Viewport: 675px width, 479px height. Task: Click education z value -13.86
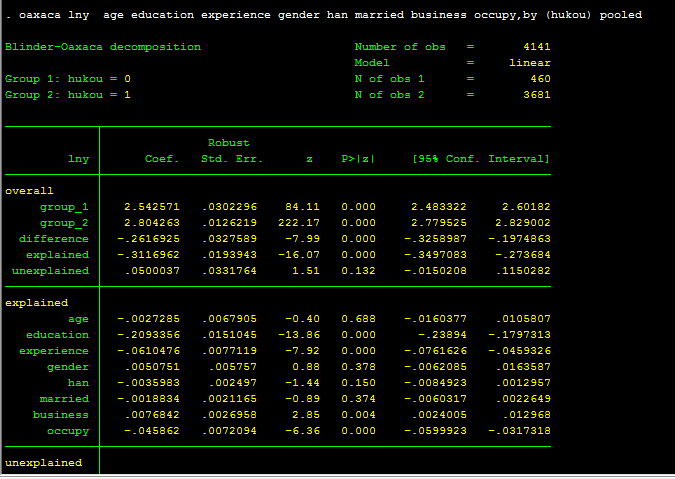[299, 334]
